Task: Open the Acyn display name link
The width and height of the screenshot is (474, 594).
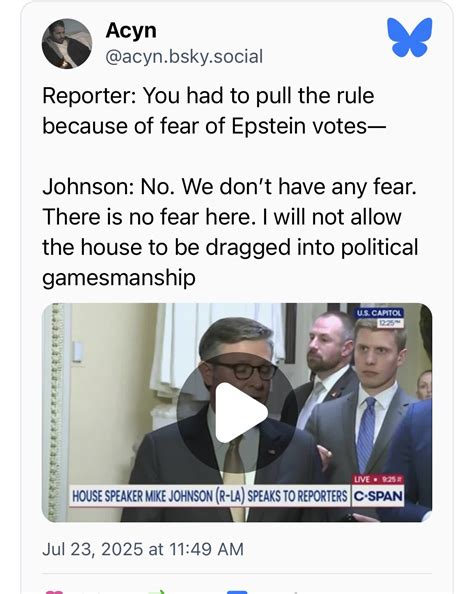Action: (x=131, y=30)
